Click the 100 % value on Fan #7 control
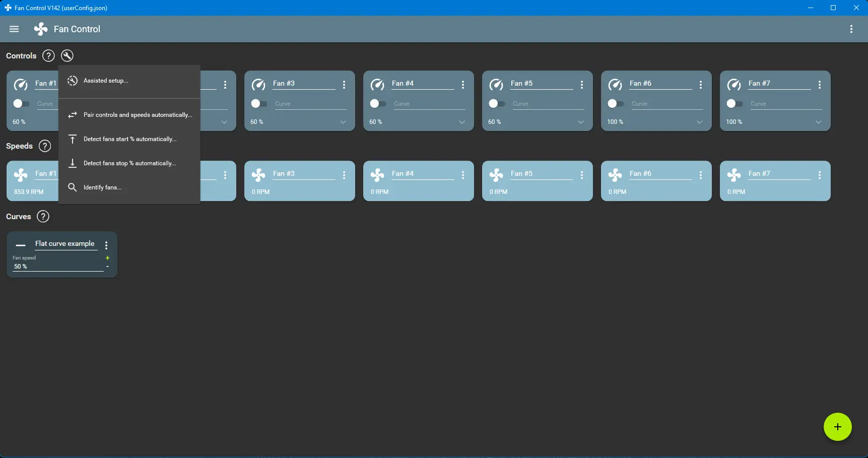The height and width of the screenshot is (458, 868). coord(734,122)
